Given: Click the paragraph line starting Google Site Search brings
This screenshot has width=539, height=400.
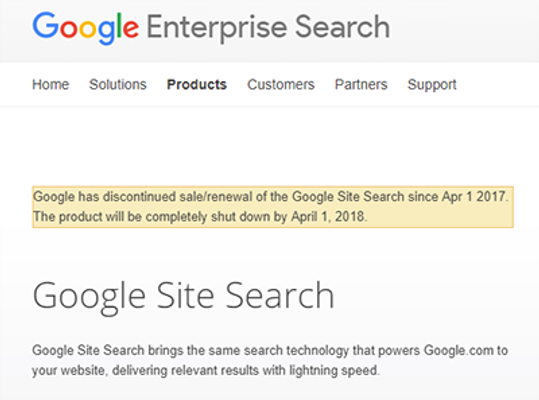Looking at the screenshot, I should pos(270,351).
